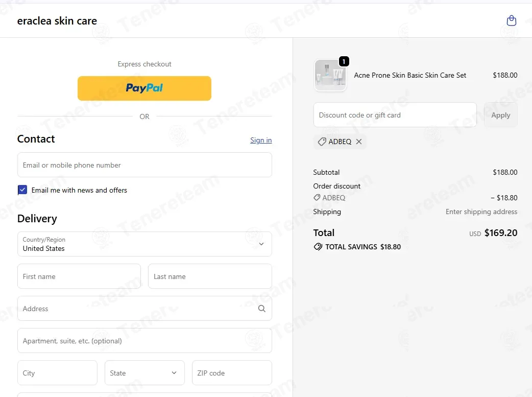Image resolution: width=532 pixels, height=397 pixels.
Task: Open the State dropdown
Action: [144, 372]
